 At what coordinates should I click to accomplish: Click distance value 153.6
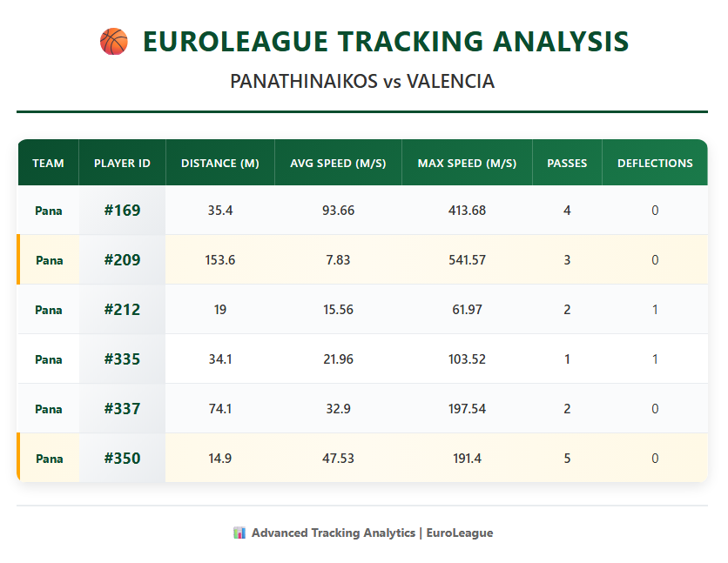click(x=220, y=260)
